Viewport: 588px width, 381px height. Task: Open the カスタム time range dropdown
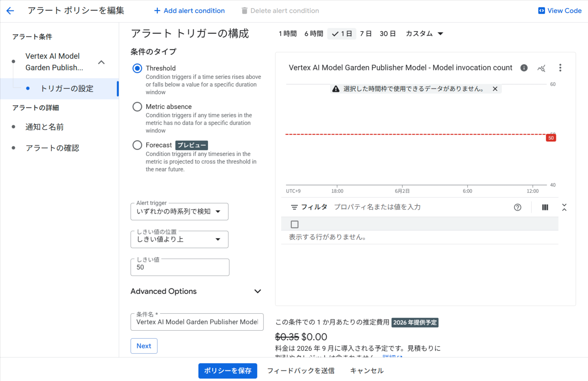tap(424, 34)
